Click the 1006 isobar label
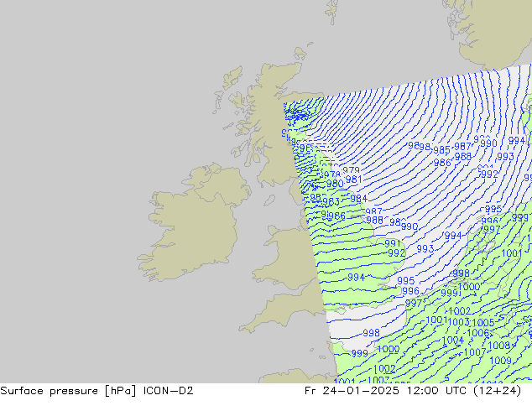Viewport: 532px width, 411px height. tap(478, 333)
